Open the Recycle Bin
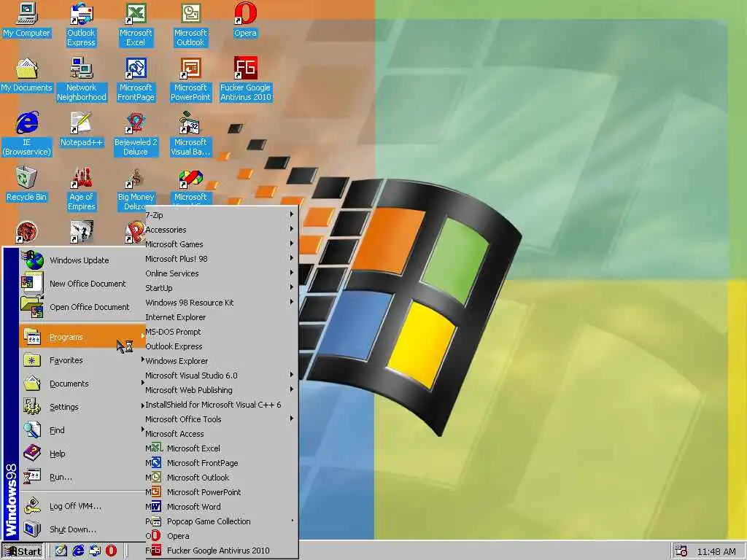Image resolution: width=747 pixels, height=560 pixels. coord(27,184)
